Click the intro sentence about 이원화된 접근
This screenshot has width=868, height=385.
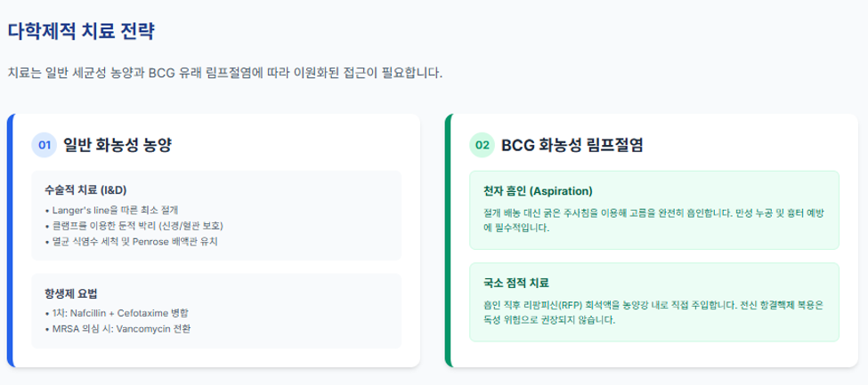[x=225, y=73]
